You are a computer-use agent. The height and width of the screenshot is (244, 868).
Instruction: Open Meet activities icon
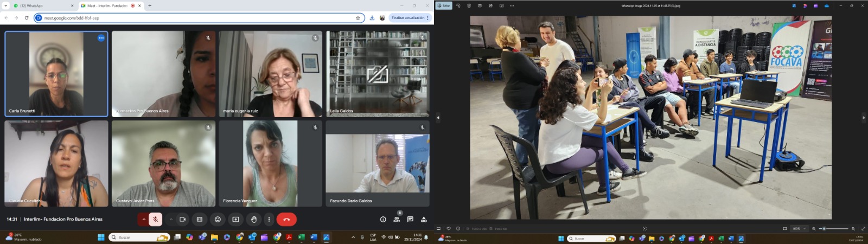click(424, 220)
